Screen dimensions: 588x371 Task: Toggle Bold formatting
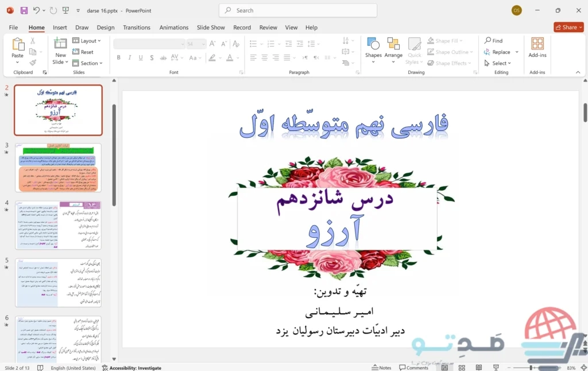pos(118,58)
